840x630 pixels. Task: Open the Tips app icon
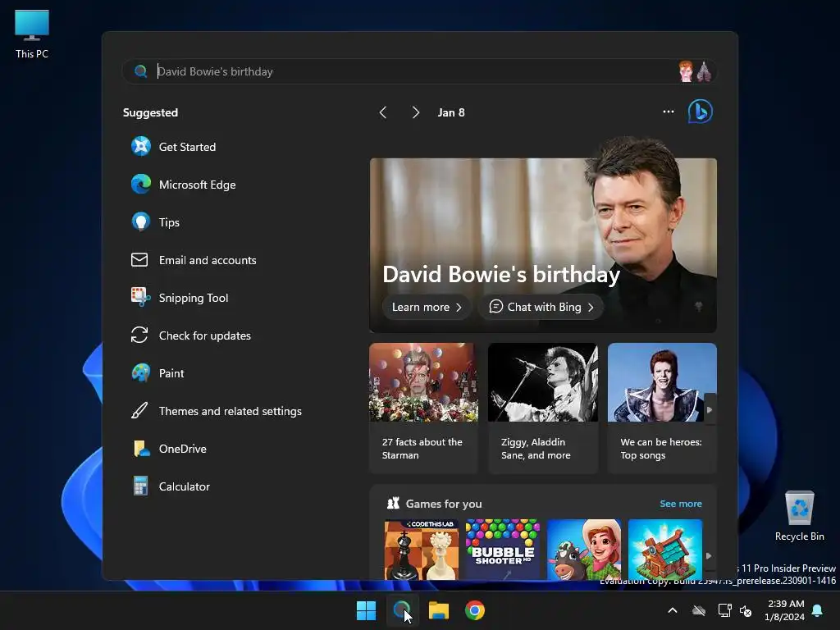coord(141,221)
